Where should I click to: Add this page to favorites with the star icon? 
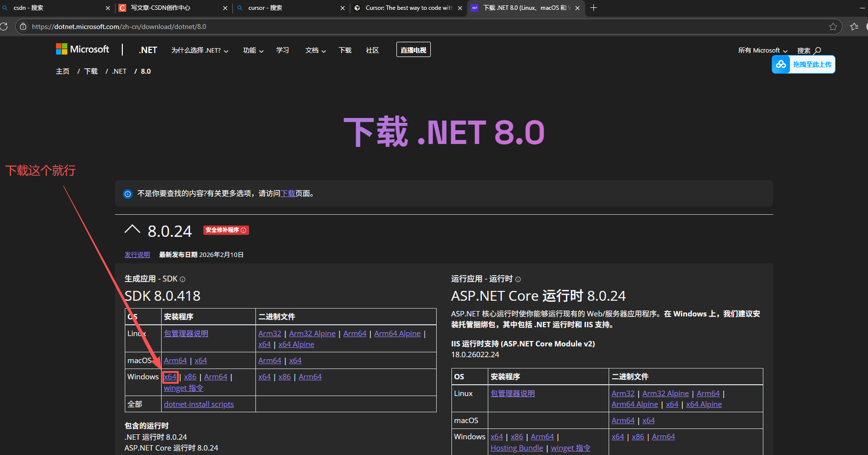coord(833,27)
